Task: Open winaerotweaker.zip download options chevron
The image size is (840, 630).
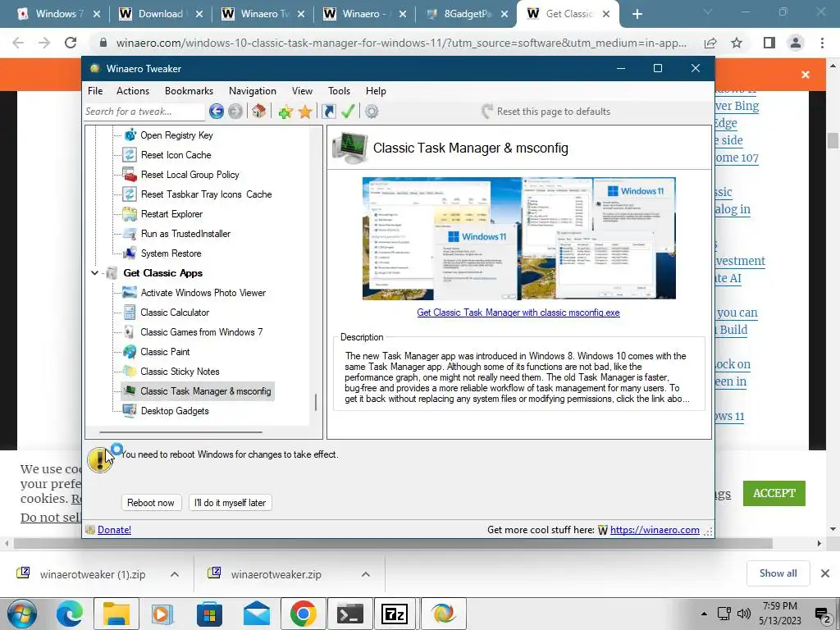Action: point(366,574)
